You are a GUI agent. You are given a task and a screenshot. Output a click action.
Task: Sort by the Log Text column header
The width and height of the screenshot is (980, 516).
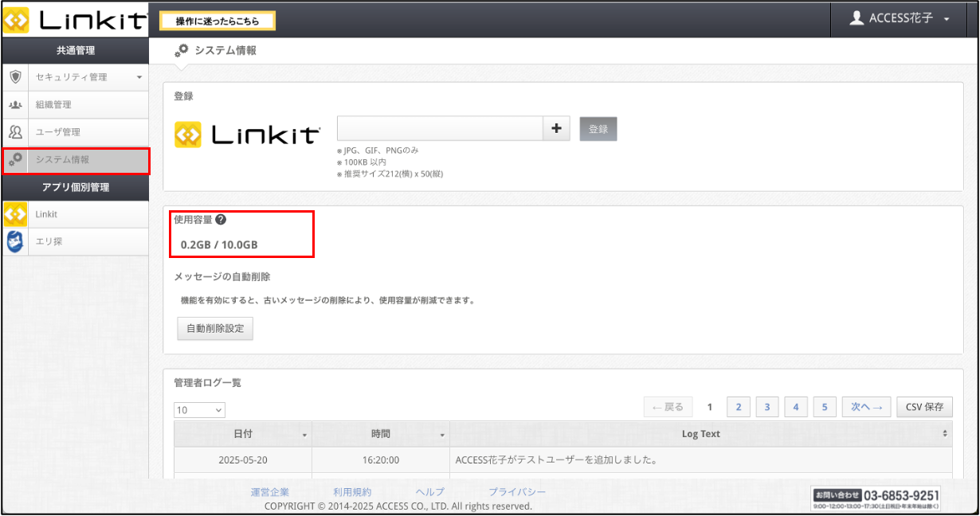click(701, 434)
